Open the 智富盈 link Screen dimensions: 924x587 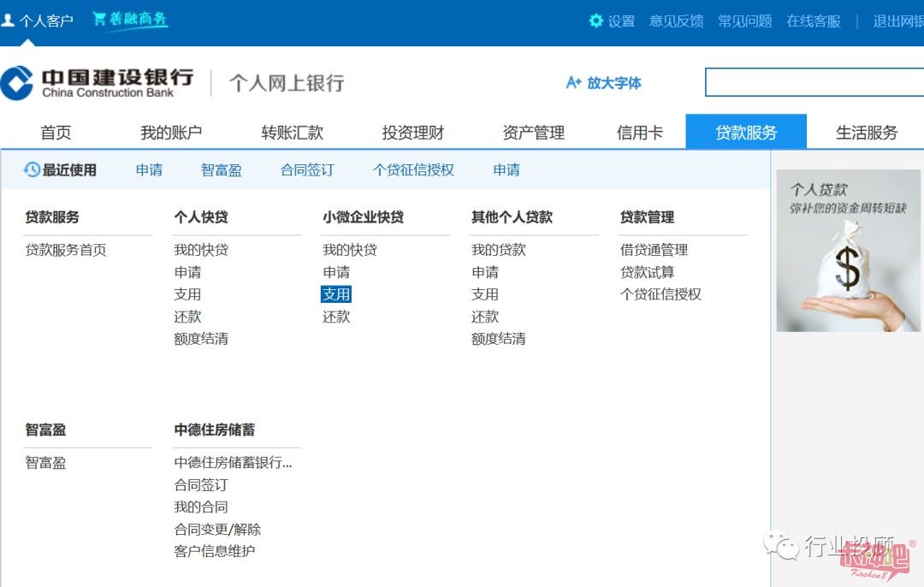(44, 462)
